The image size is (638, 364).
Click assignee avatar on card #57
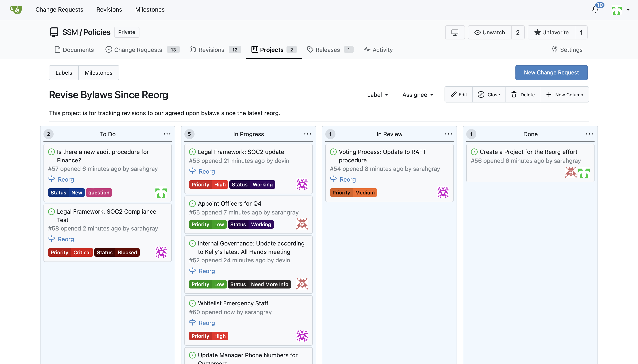tap(161, 193)
